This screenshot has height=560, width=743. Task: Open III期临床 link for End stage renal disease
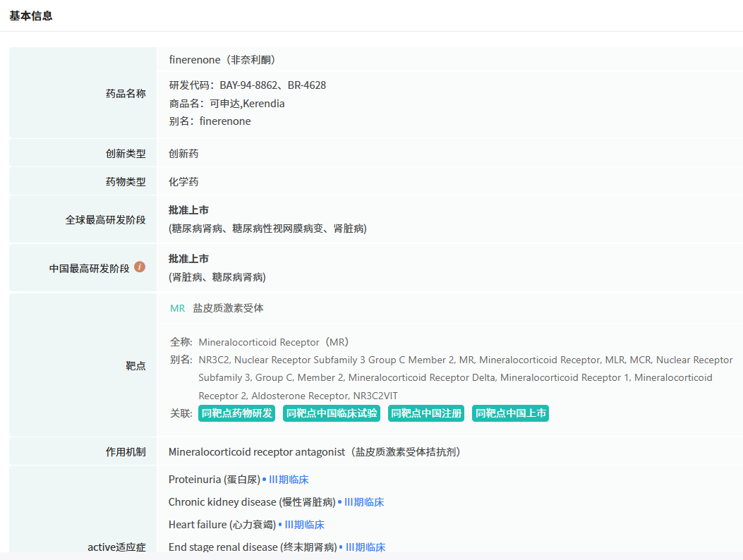tap(366, 547)
